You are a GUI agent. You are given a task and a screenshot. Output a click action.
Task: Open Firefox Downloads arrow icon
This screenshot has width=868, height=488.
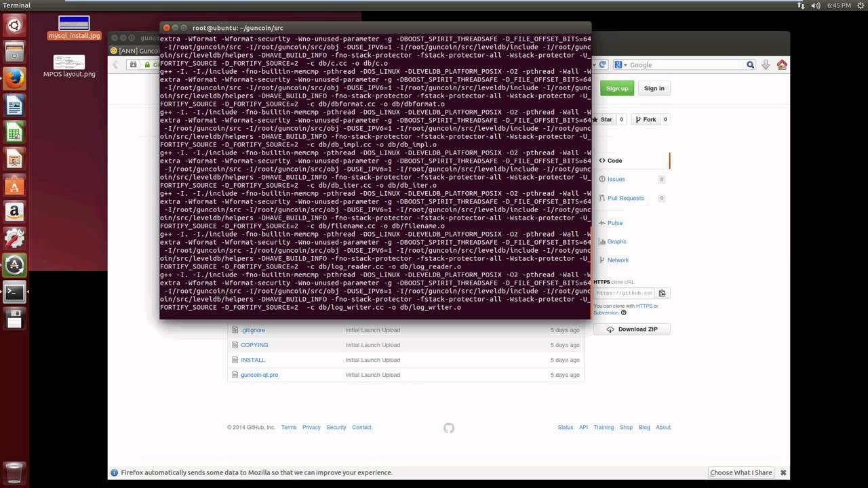766,64
